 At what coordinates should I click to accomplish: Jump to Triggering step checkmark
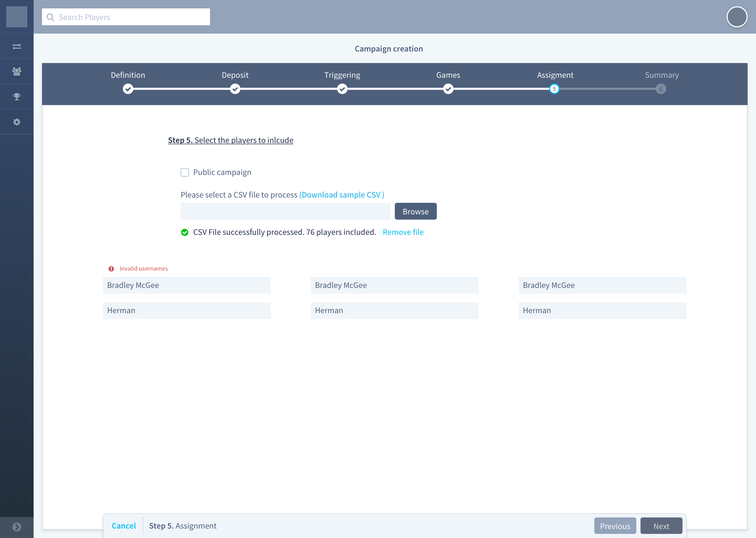(342, 89)
